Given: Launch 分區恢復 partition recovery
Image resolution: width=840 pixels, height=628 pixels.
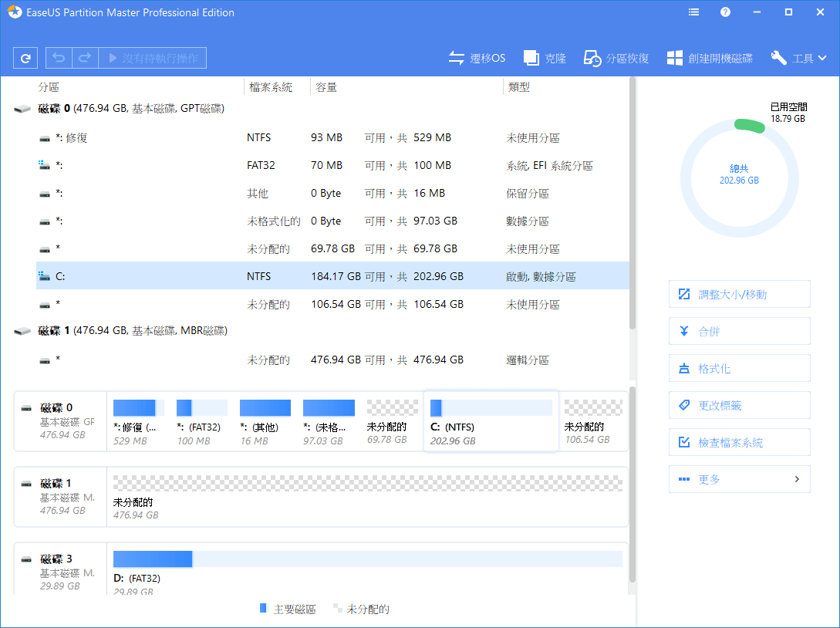Looking at the screenshot, I should pyautogui.click(x=616, y=58).
